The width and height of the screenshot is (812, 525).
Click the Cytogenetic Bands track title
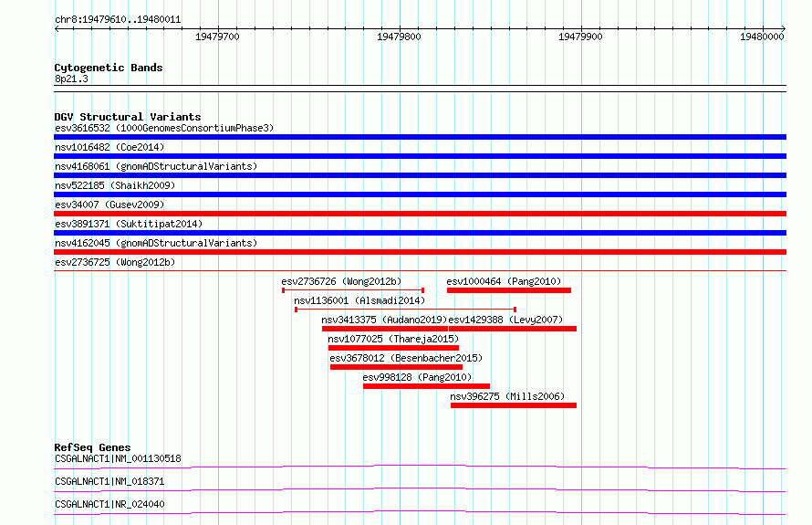(109, 68)
